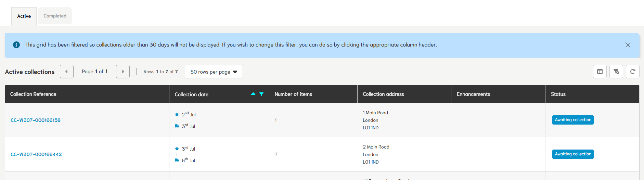Viewport: 644px width, 180px height.
Task: Click truck icon beside 6th Jul
Action: click(177, 160)
